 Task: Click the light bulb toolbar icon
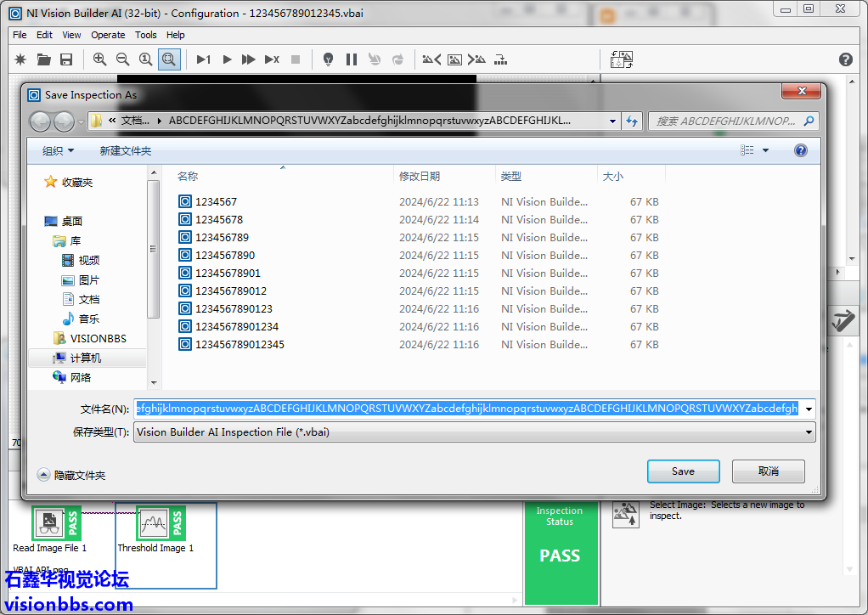(328, 59)
